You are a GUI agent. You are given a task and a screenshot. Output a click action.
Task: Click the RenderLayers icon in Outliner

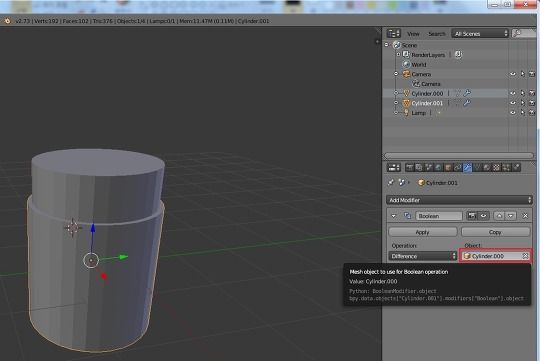point(406,54)
